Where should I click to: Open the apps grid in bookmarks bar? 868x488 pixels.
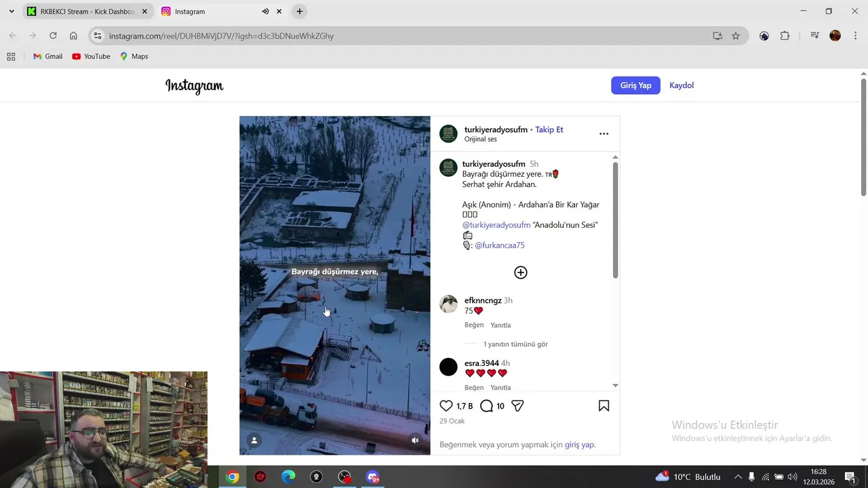click(11, 56)
